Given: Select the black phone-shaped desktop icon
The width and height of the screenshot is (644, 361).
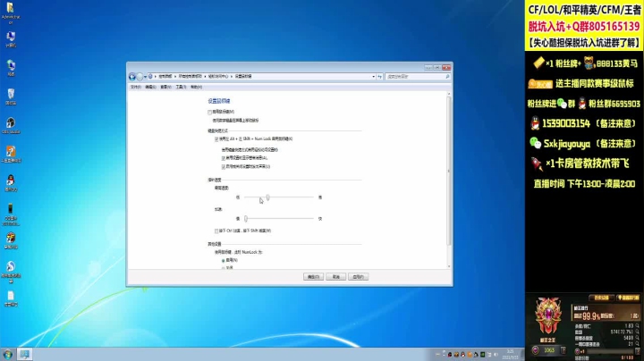Looking at the screenshot, I should click(11, 214).
